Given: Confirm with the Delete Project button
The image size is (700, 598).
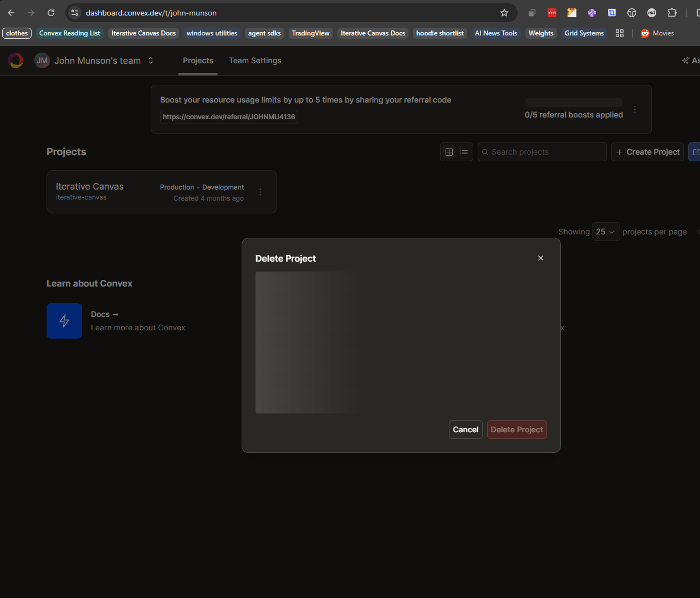Looking at the screenshot, I should click(517, 430).
